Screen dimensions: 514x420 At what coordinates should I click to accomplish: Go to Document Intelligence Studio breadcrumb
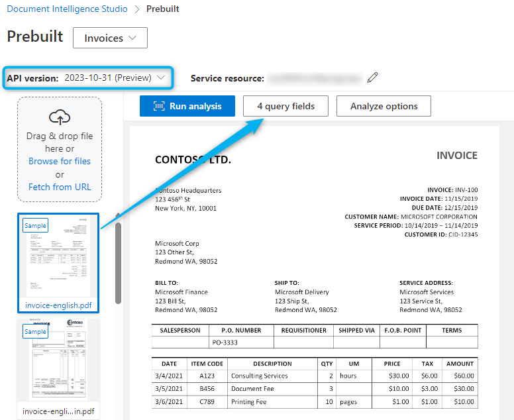[67, 9]
